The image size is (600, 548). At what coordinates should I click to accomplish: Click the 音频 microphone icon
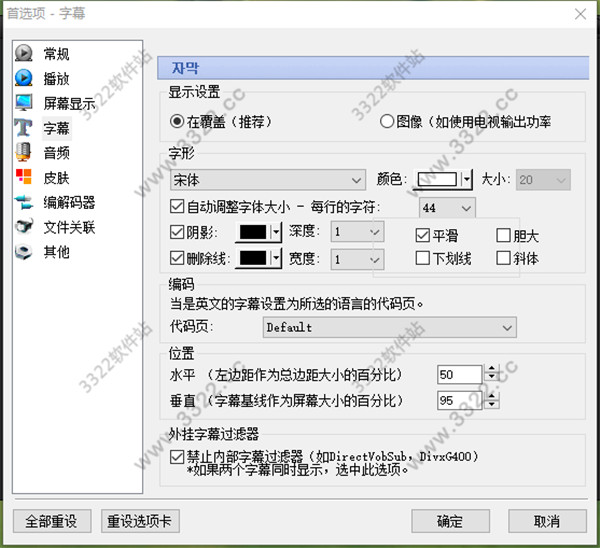click(x=24, y=152)
